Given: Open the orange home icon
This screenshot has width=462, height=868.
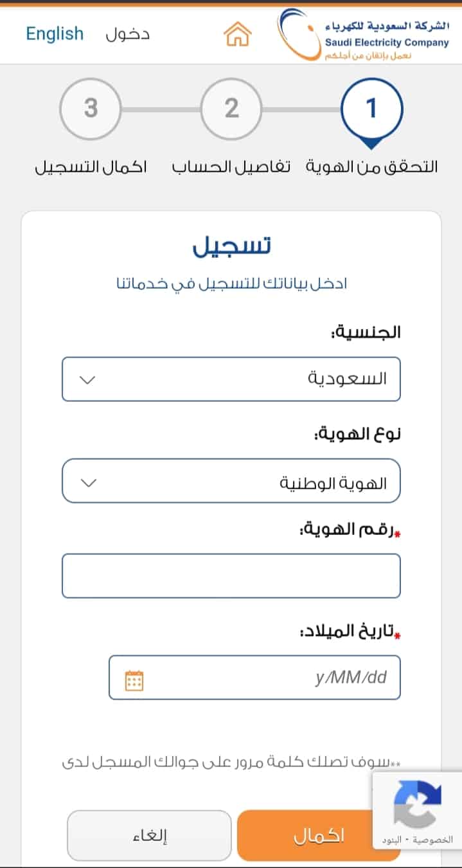Looking at the screenshot, I should click(x=237, y=34).
